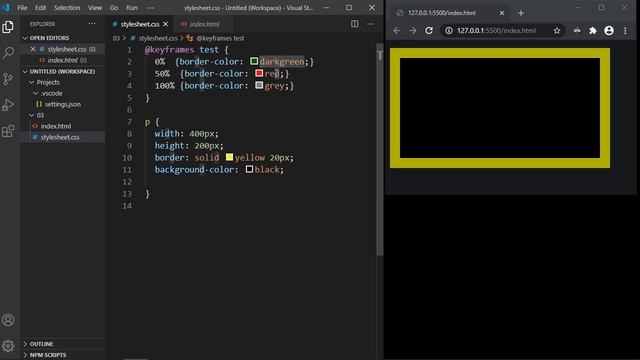This screenshot has width=640, height=360.
Task: Collapse the .vscode folder
Action: 36,93
